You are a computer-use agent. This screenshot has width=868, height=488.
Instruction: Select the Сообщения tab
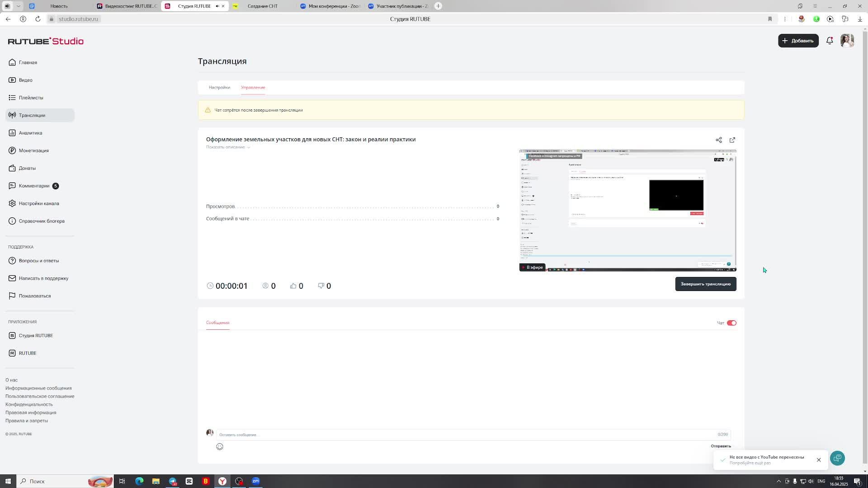(217, 323)
